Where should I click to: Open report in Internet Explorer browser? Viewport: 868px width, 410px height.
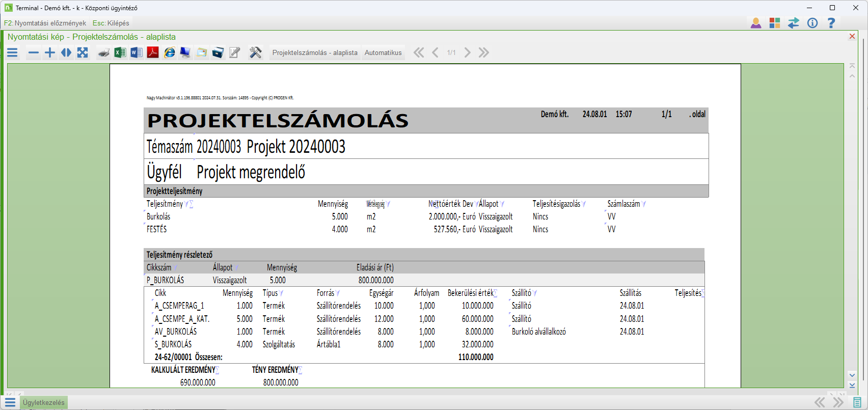point(170,52)
